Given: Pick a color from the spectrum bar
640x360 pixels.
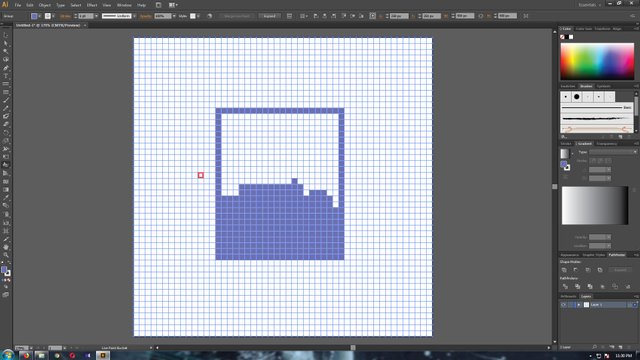Looking at the screenshot, I should click(x=597, y=61).
